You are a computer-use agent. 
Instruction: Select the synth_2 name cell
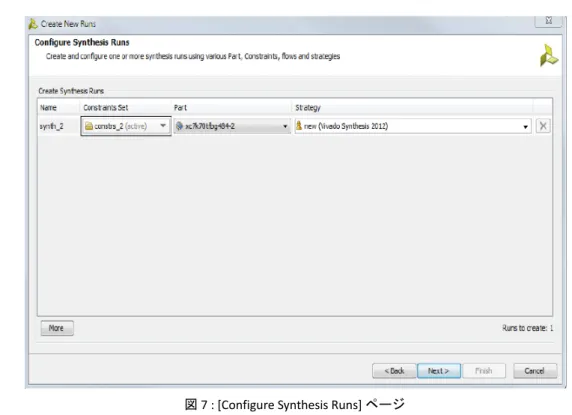tap(51, 126)
